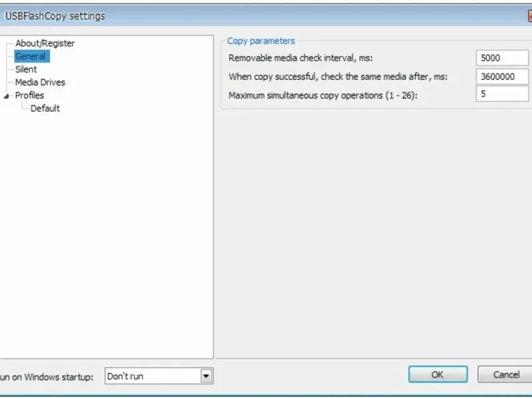Open the Silent settings page

pos(26,70)
